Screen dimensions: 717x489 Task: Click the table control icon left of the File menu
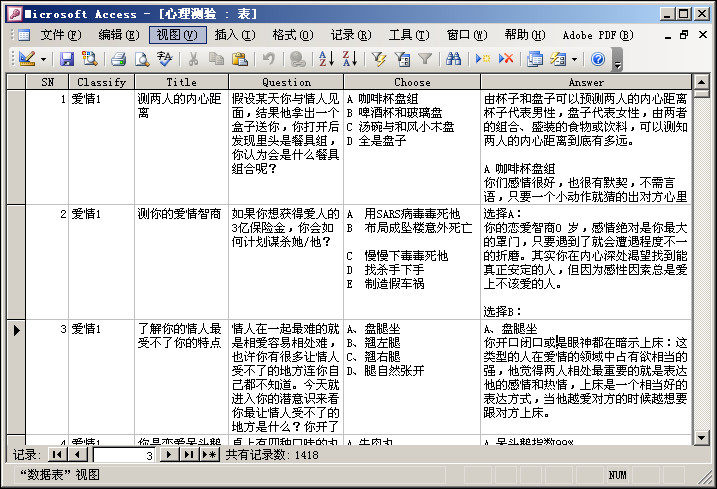tap(24, 35)
